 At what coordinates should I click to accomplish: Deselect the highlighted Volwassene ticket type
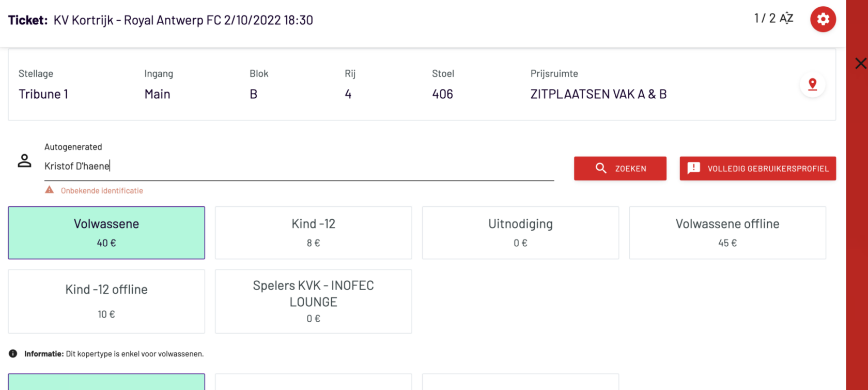pyautogui.click(x=106, y=232)
